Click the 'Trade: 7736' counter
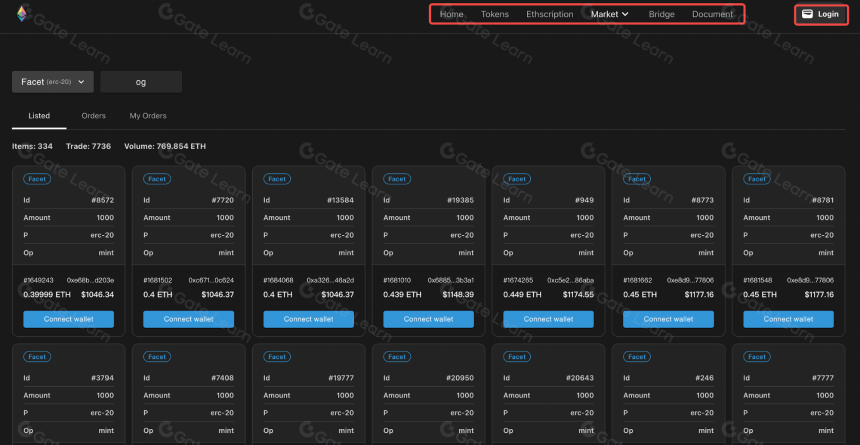 pos(88,147)
